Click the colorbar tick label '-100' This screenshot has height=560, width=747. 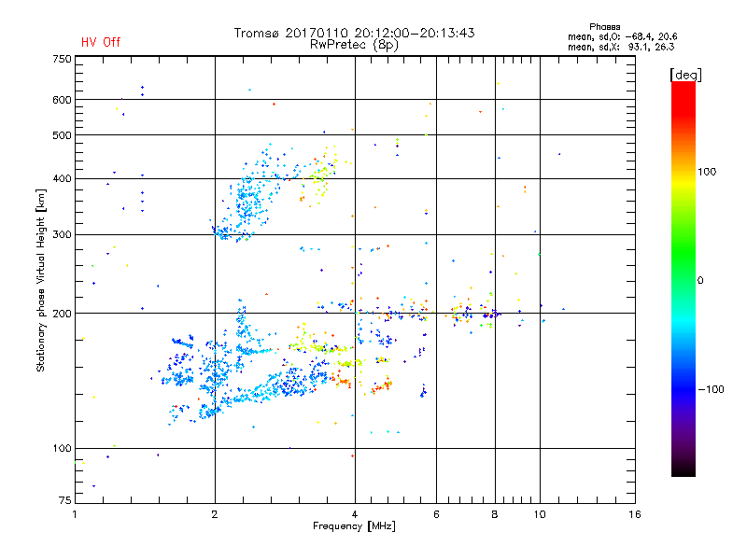tap(711, 389)
